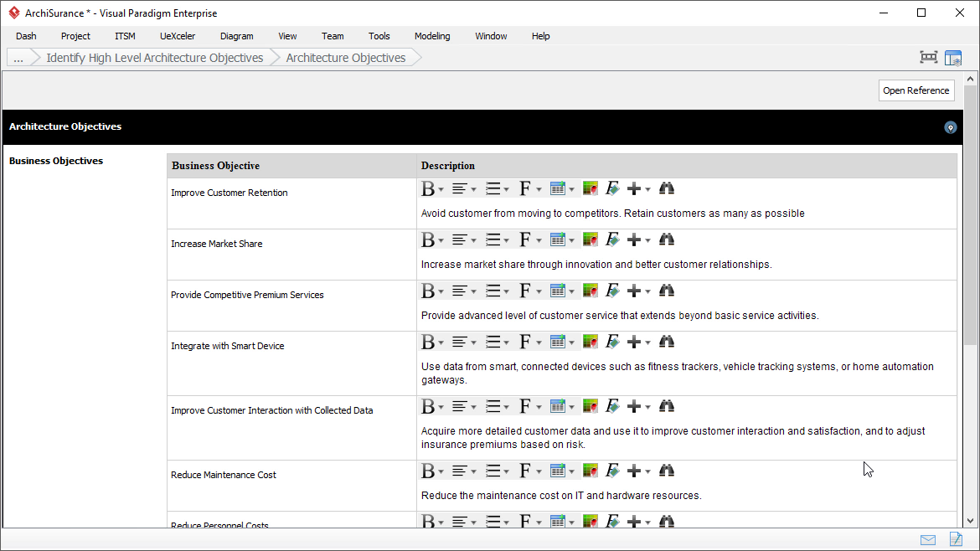
Task: Expand list dropdown arrow in Integrate with Smart Device row
Action: (506, 343)
